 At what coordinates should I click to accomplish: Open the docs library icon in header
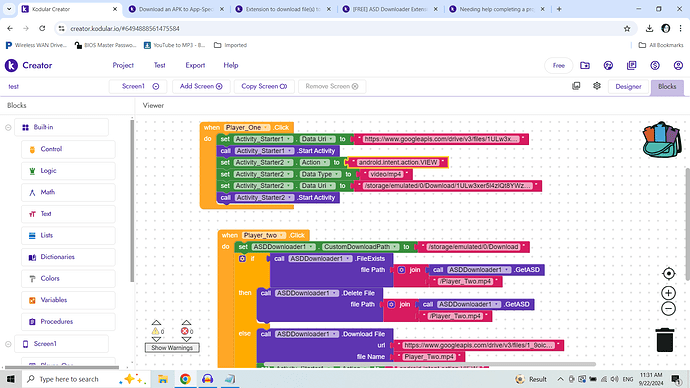coord(631,66)
